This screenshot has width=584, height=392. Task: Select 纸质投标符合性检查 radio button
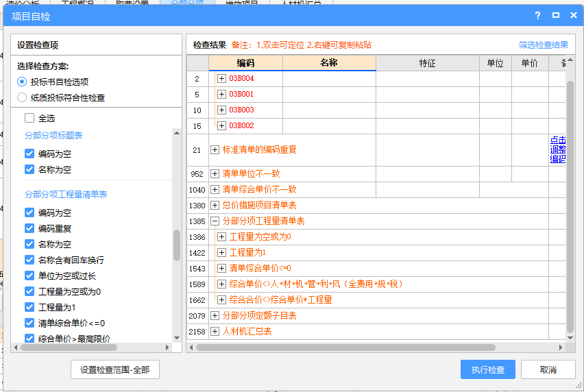22,97
